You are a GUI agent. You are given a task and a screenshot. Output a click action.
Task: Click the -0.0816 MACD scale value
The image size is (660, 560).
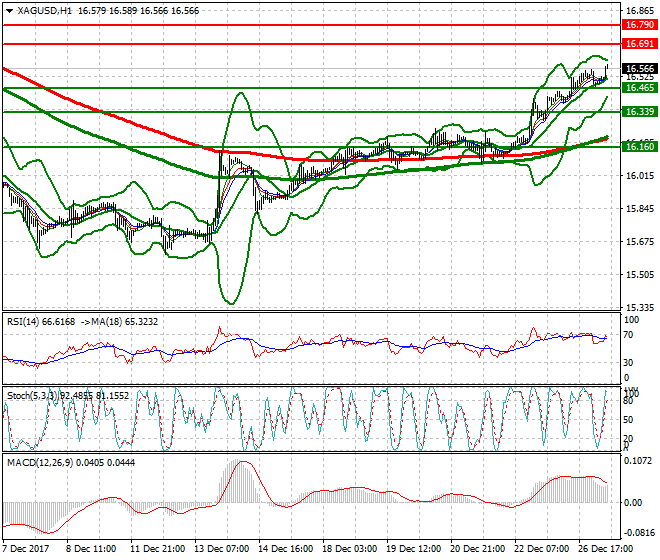tap(639, 533)
